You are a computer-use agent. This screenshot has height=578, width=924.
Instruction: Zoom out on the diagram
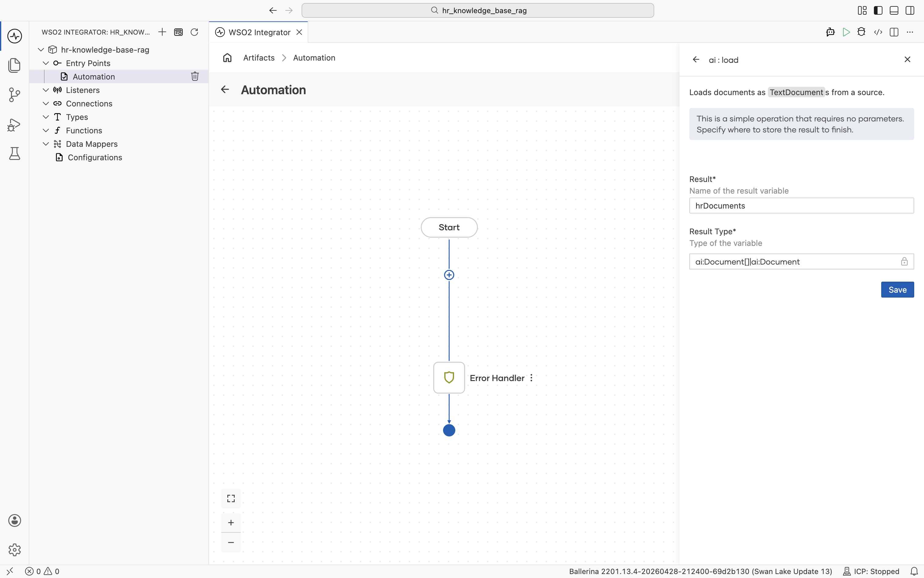coord(231,543)
